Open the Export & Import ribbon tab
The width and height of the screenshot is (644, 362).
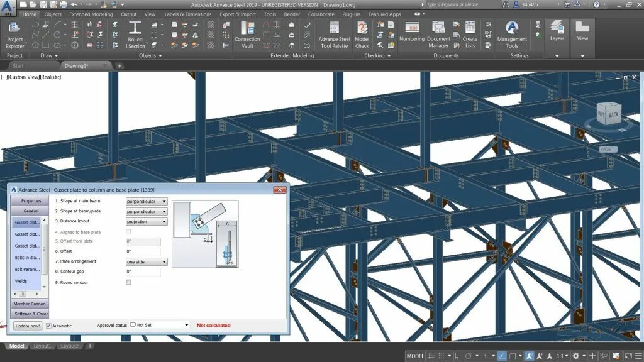coord(237,14)
